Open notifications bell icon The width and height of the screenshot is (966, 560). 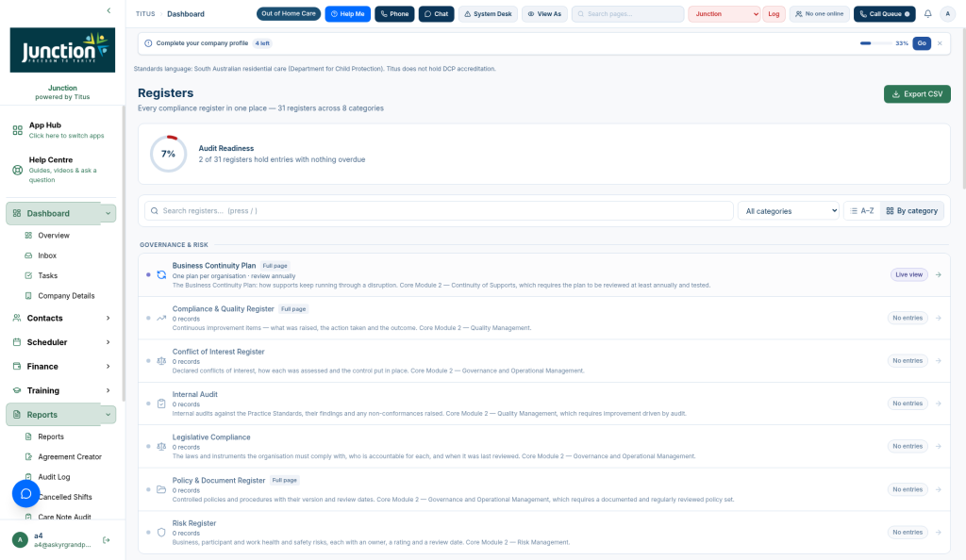[x=928, y=13]
